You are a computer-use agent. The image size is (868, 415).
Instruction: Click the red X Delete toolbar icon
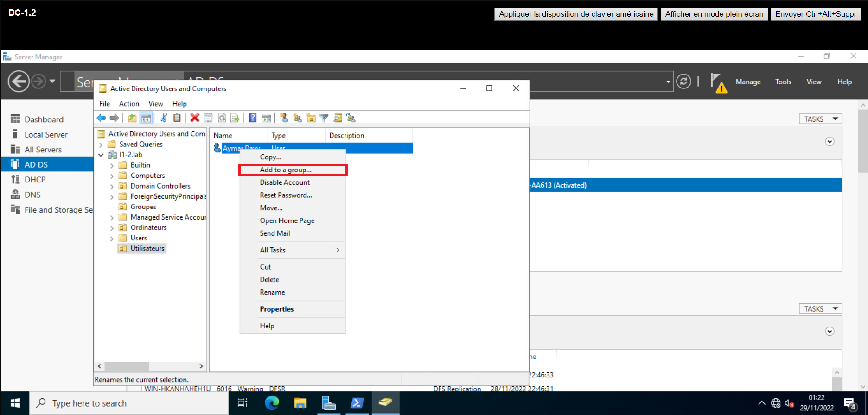coord(195,118)
